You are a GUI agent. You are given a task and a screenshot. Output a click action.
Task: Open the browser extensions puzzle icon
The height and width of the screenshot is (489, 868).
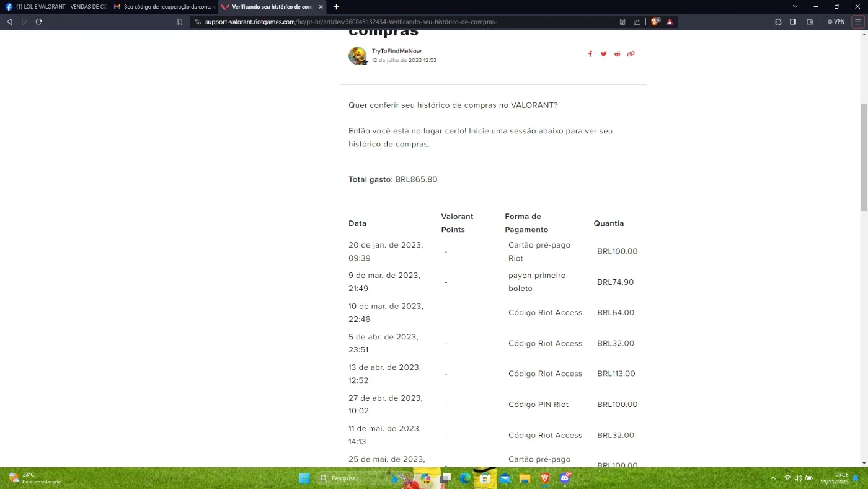(778, 22)
